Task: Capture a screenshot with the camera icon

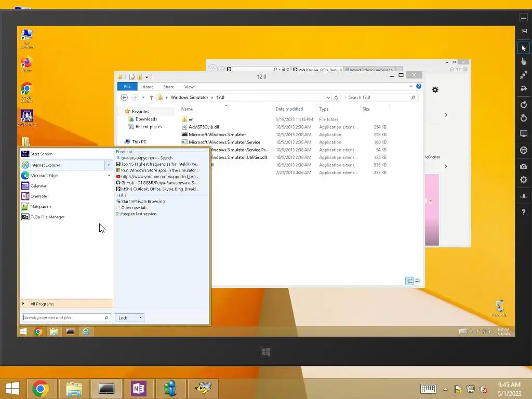Action: click(524, 166)
